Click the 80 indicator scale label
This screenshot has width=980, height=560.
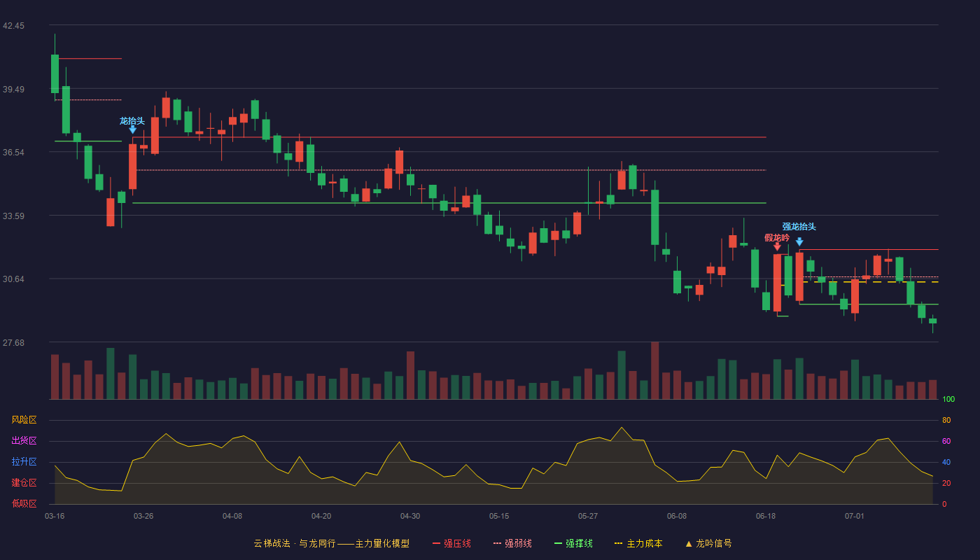point(946,420)
